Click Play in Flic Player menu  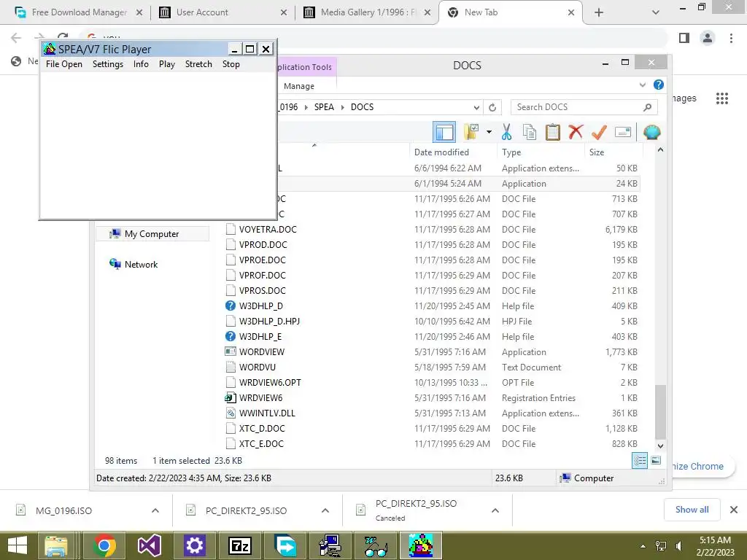pyautogui.click(x=167, y=64)
